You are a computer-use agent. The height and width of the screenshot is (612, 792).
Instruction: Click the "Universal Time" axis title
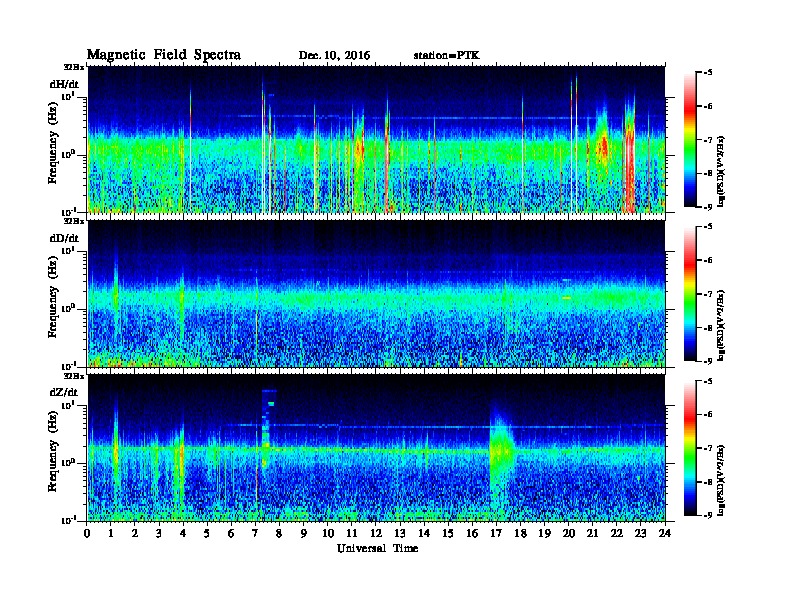pos(377,548)
